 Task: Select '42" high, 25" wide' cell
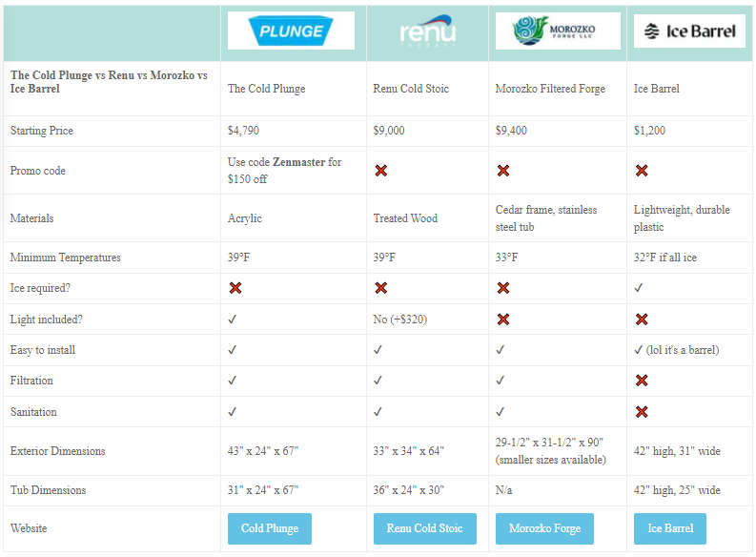click(677, 490)
